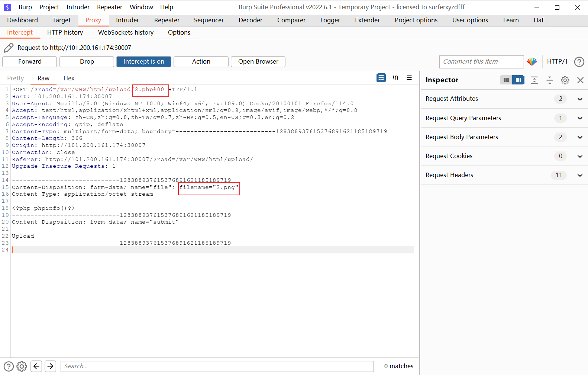Switch to the Decoder tab
588x375 pixels.
click(x=251, y=20)
